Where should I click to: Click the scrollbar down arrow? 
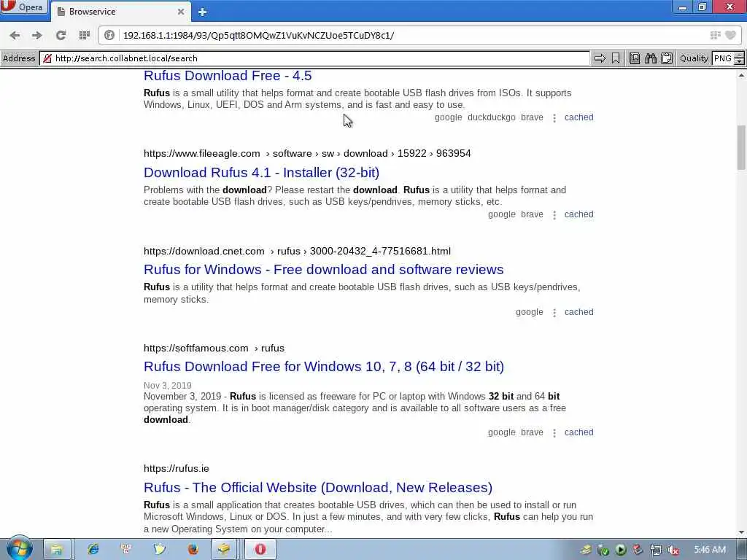coord(741,532)
